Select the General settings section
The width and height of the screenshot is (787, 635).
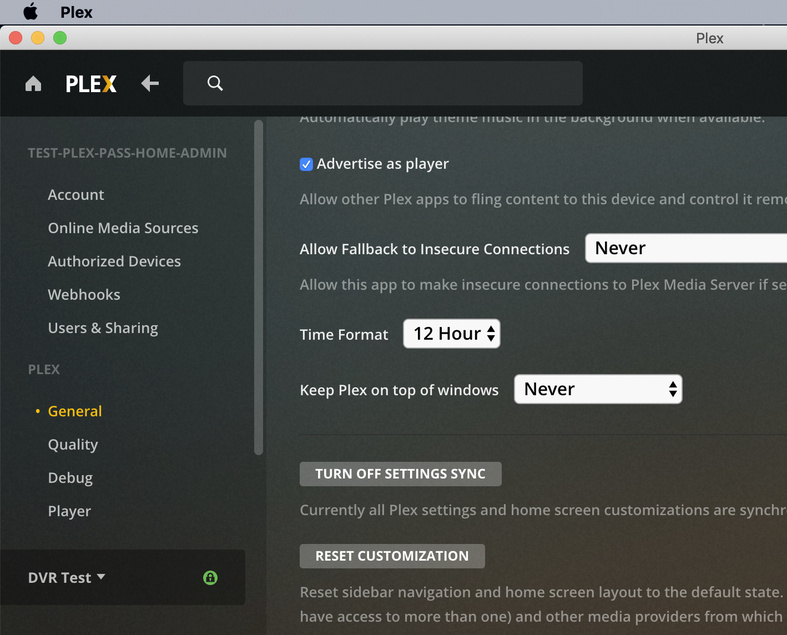(75, 411)
